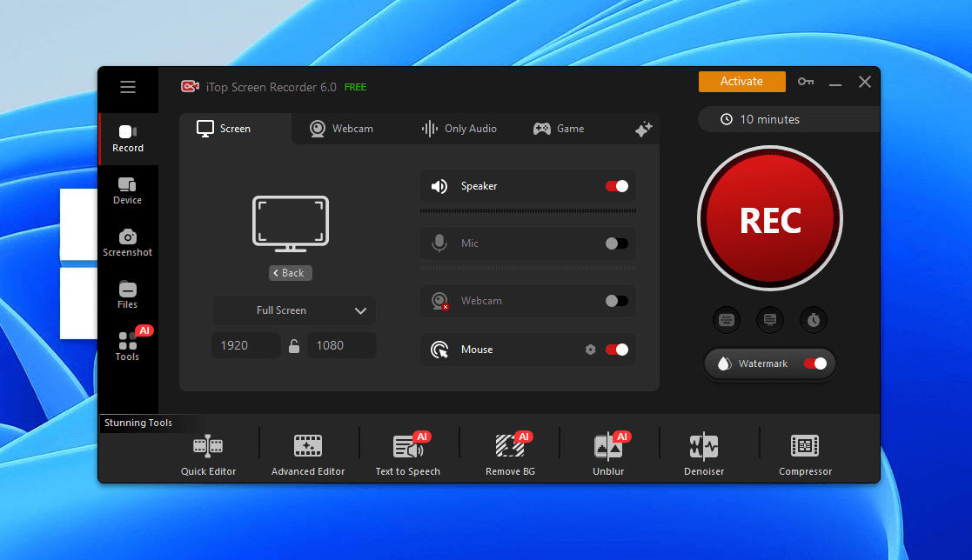Minimize the iTop Screen Recorder window
This screenshot has width=972, height=560.
[x=835, y=83]
